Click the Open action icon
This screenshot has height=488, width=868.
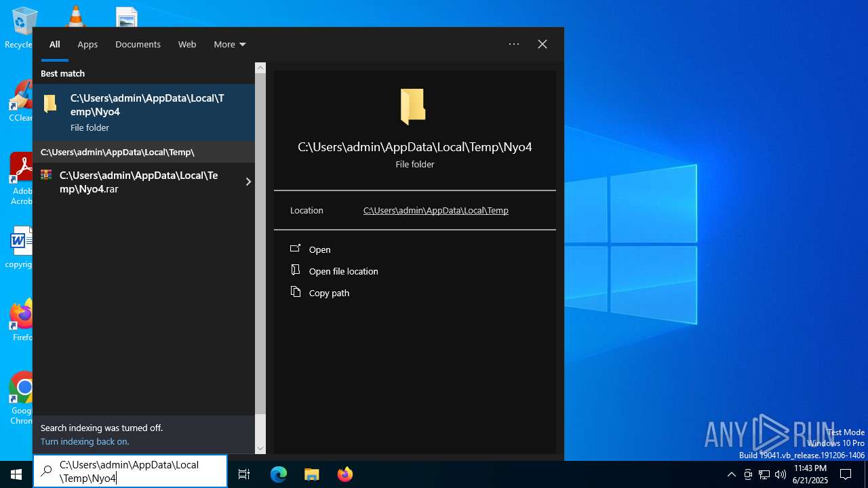tap(295, 249)
